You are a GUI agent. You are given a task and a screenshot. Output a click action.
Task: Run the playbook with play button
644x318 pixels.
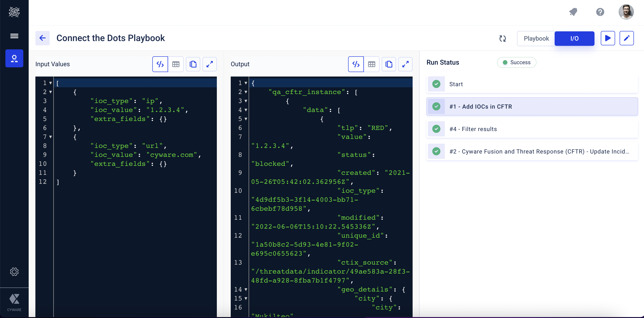[x=608, y=38]
